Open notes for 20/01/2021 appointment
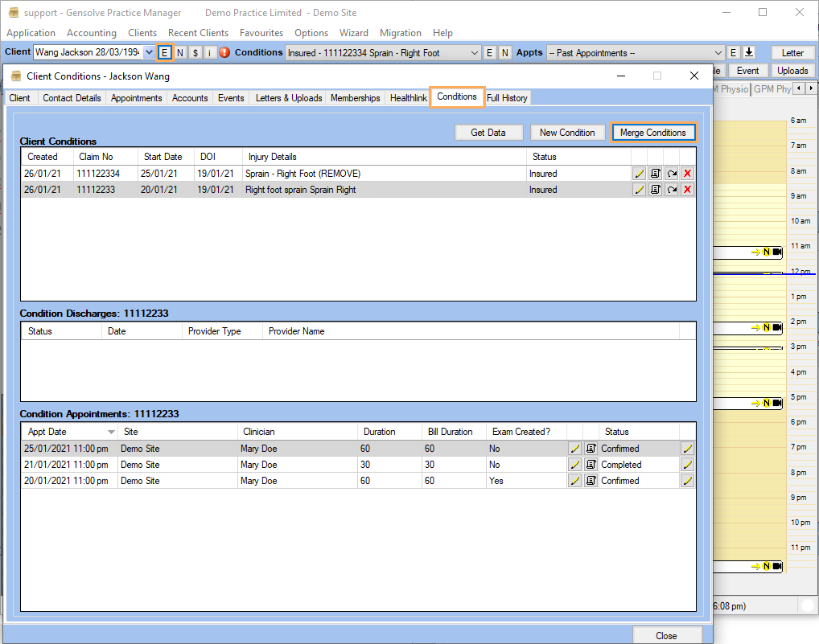 (591, 481)
